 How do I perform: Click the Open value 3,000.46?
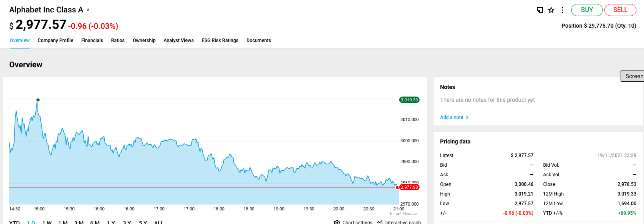click(524, 184)
